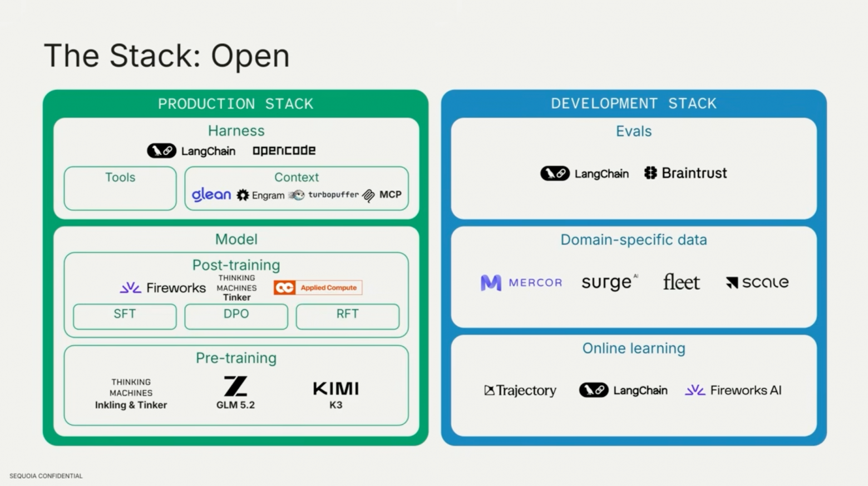
Task: Click the Fireworks logo icon under Post-training
Action: pyautogui.click(x=131, y=287)
